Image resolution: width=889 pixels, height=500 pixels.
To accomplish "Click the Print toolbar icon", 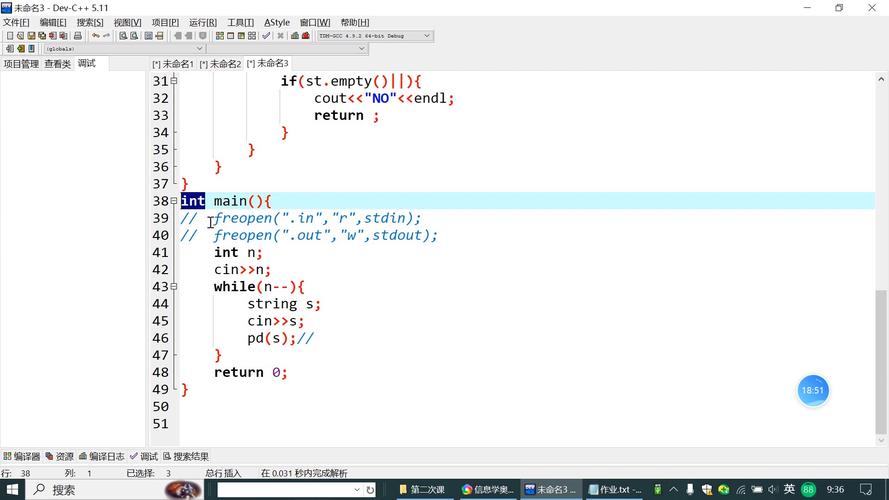I will [78, 36].
